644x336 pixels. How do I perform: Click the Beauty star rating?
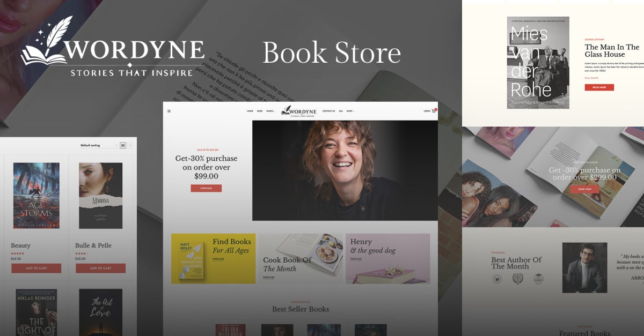17,253
